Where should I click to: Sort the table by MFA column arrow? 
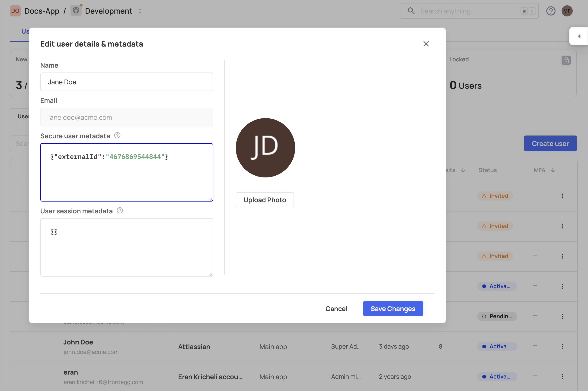pos(553,170)
